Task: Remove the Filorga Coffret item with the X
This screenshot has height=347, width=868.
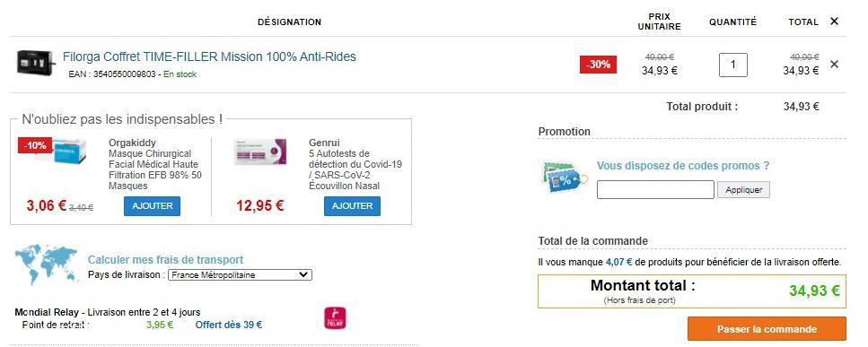Action: coord(834,64)
